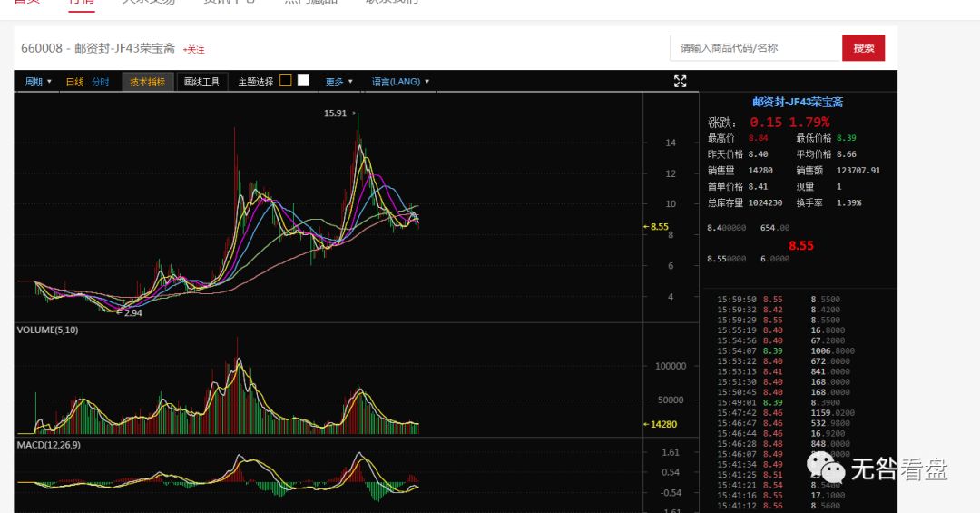
Task: Select the dark theme swatch
Action: point(286,80)
